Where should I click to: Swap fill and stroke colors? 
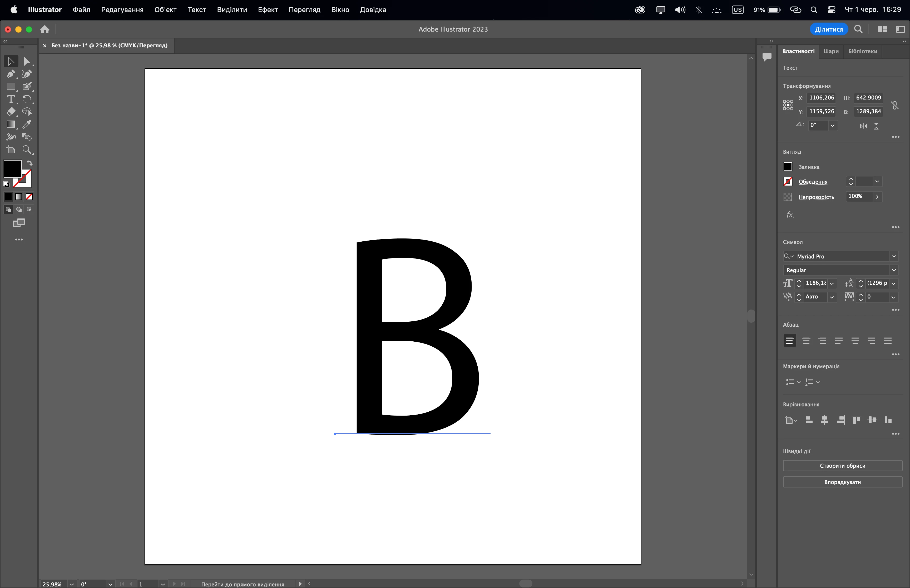[x=29, y=163]
